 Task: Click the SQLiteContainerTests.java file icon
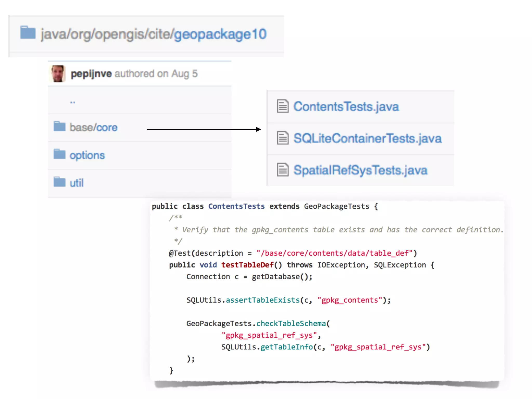(x=283, y=138)
